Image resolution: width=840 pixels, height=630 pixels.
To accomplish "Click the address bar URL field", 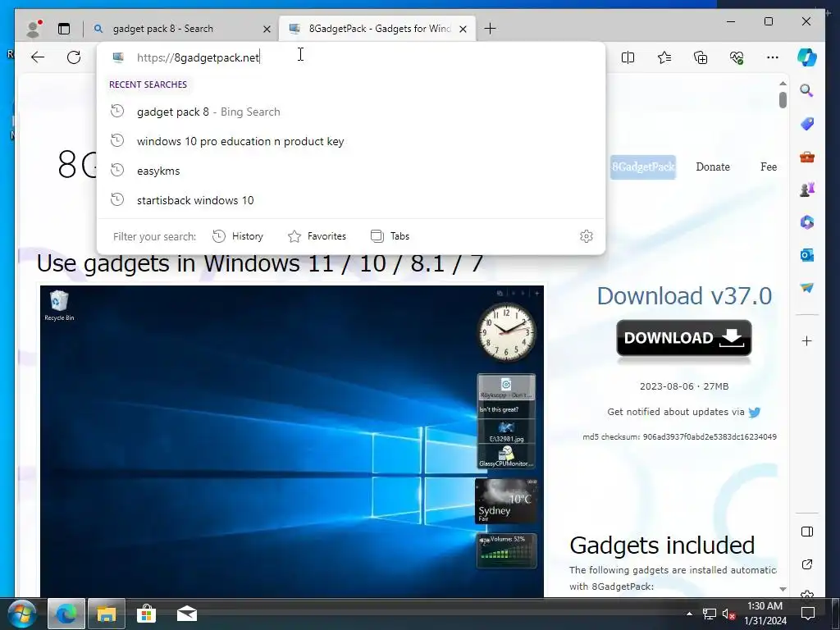I will (351, 57).
